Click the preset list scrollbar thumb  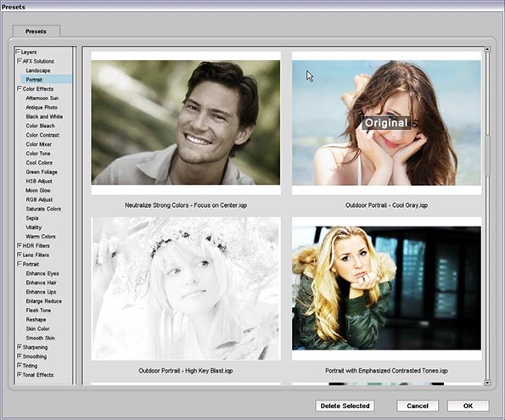487,155
